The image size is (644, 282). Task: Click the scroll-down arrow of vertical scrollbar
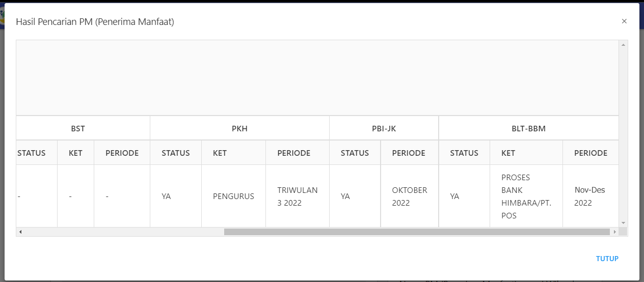(623, 223)
